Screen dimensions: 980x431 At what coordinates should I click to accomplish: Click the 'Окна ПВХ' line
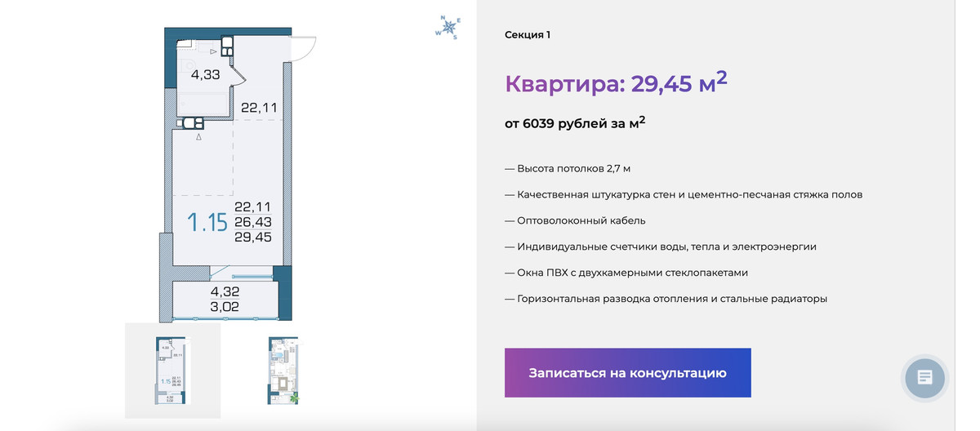pyautogui.click(x=626, y=273)
